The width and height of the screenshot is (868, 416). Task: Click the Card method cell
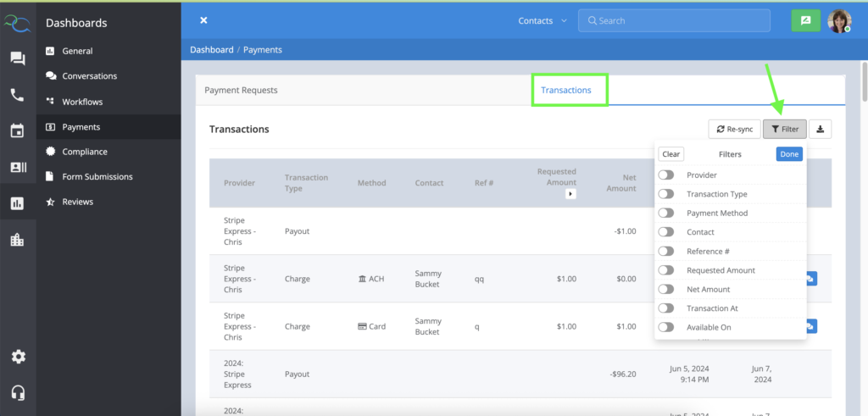[x=372, y=326]
